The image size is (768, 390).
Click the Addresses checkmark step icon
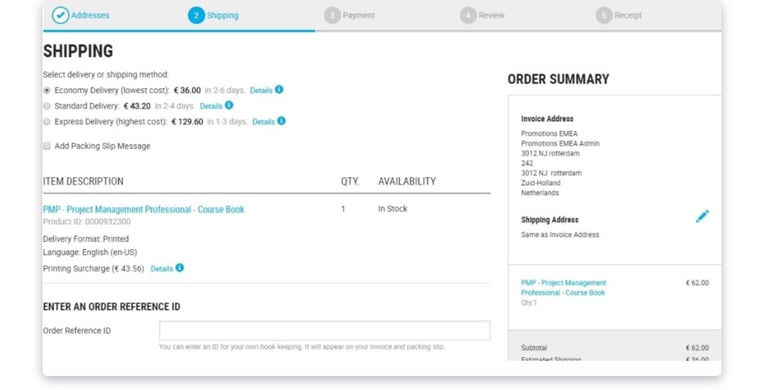click(60, 15)
